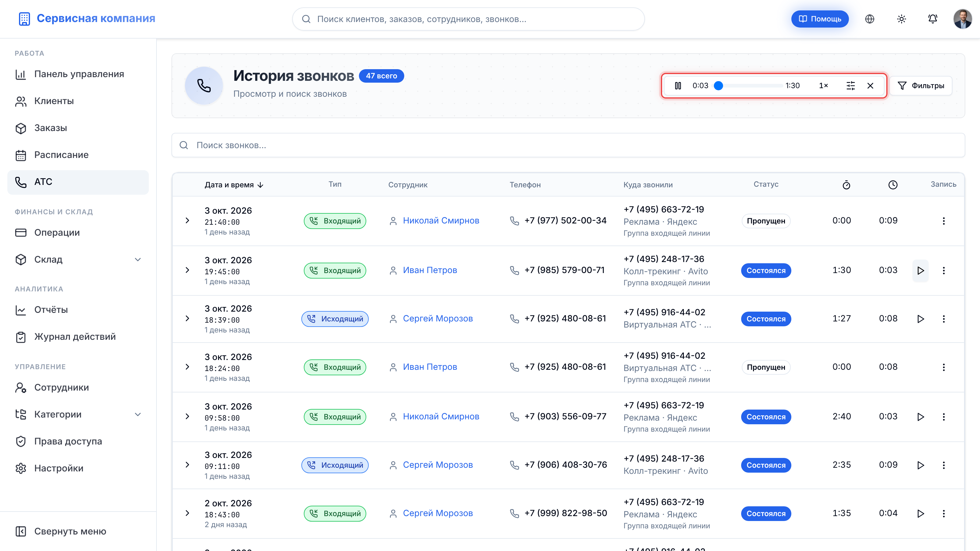Toggle light theme sun icon
Image resolution: width=980 pixels, height=551 pixels.
pos(901,19)
